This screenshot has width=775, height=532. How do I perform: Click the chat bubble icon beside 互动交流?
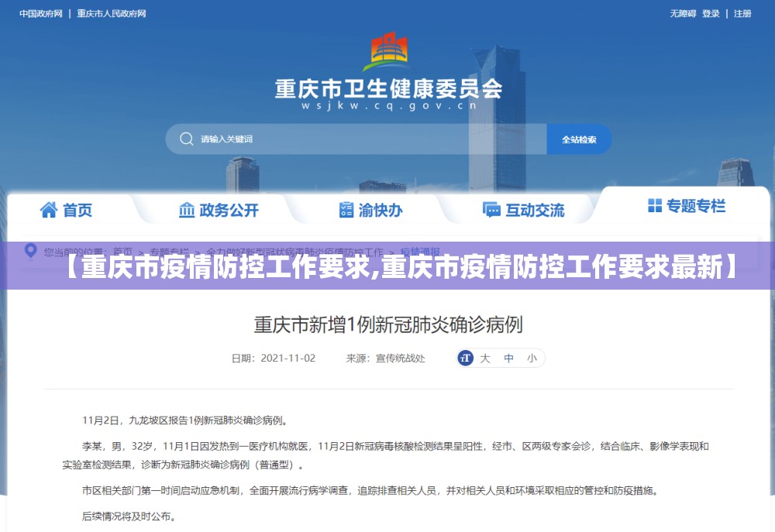point(491,210)
